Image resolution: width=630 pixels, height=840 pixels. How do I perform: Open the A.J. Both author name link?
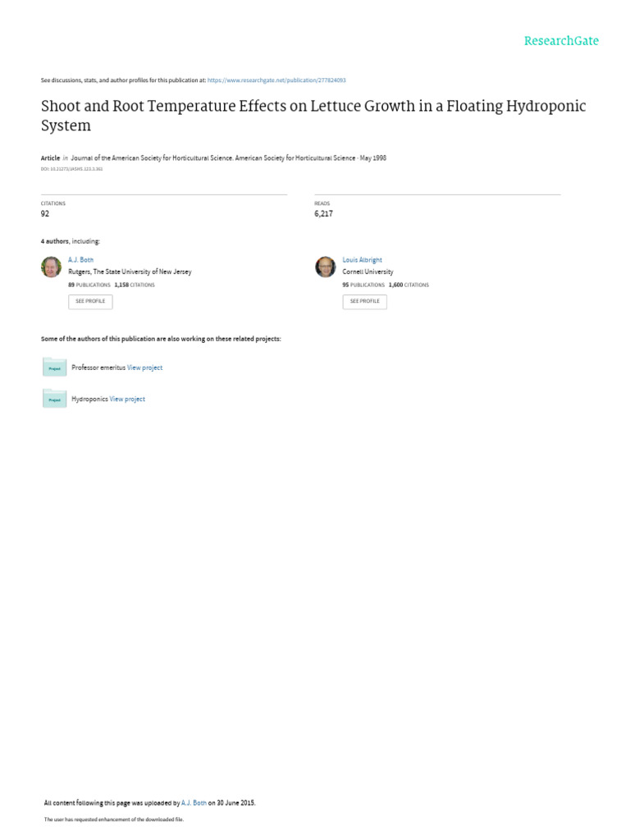pos(81,260)
